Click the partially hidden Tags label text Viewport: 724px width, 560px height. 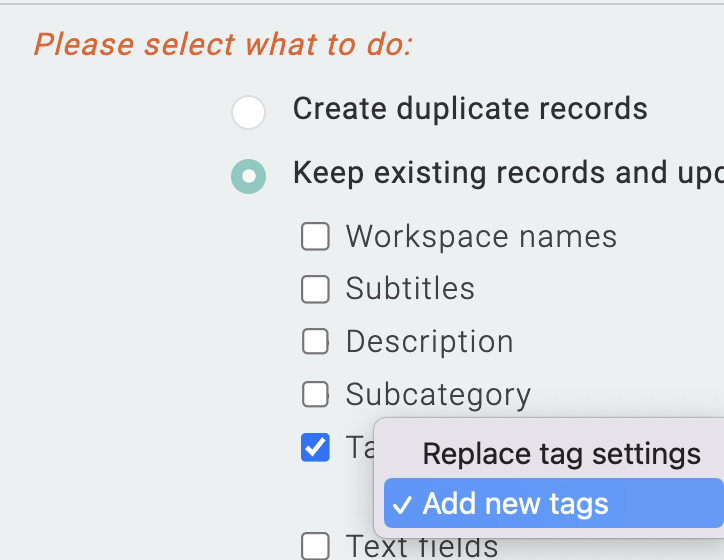coord(358,447)
